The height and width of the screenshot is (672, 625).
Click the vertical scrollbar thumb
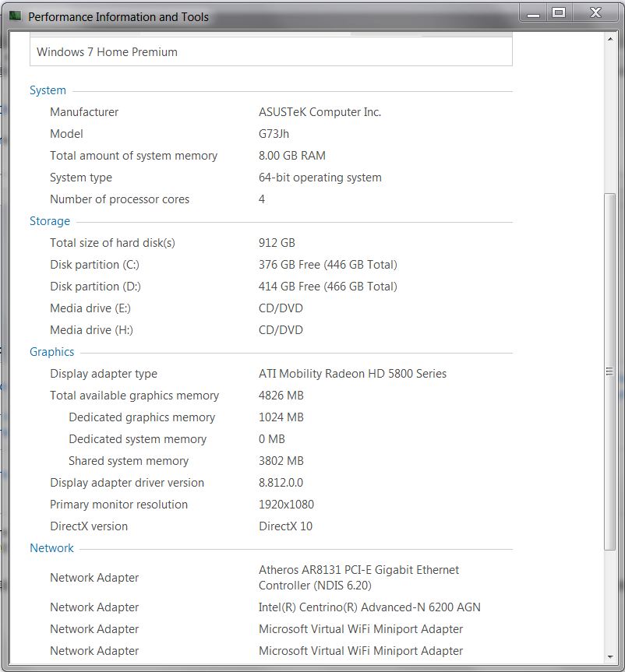pyautogui.click(x=609, y=371)
